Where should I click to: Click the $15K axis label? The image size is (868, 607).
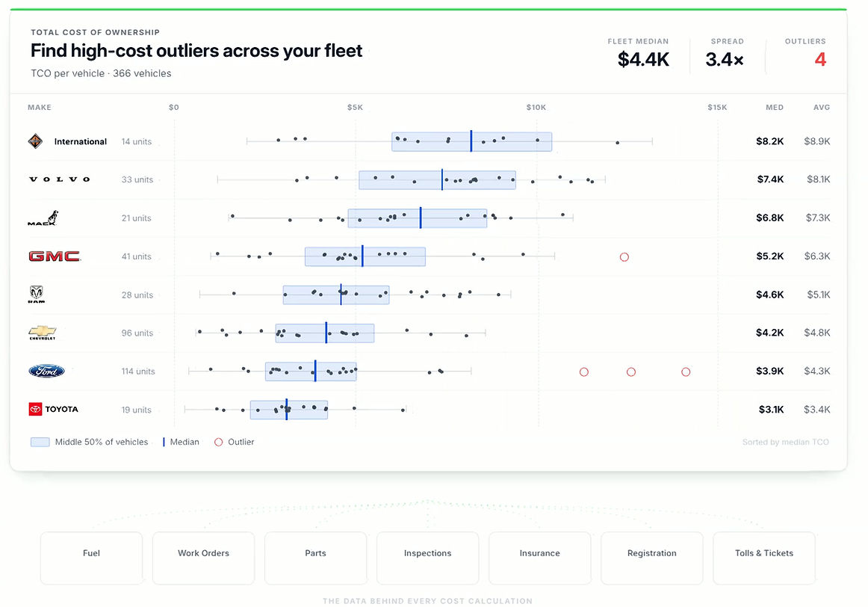(x=717, y=108)
